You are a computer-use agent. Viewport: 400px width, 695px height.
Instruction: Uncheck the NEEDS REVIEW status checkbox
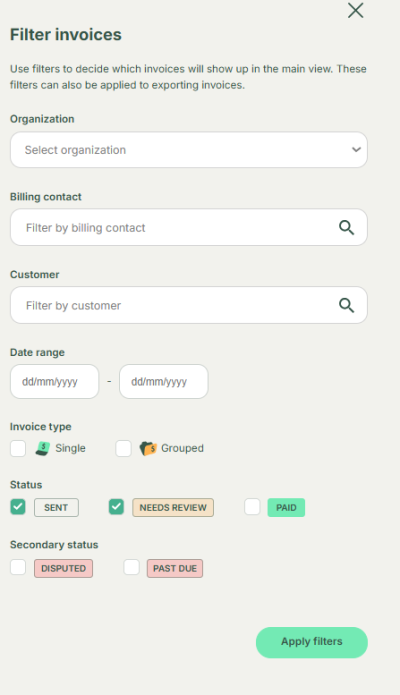[x=116, y=507]
